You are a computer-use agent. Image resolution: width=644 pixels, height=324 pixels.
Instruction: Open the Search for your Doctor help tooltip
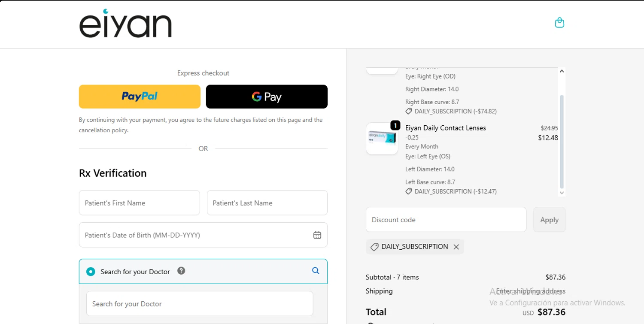[x=181, y=271]
